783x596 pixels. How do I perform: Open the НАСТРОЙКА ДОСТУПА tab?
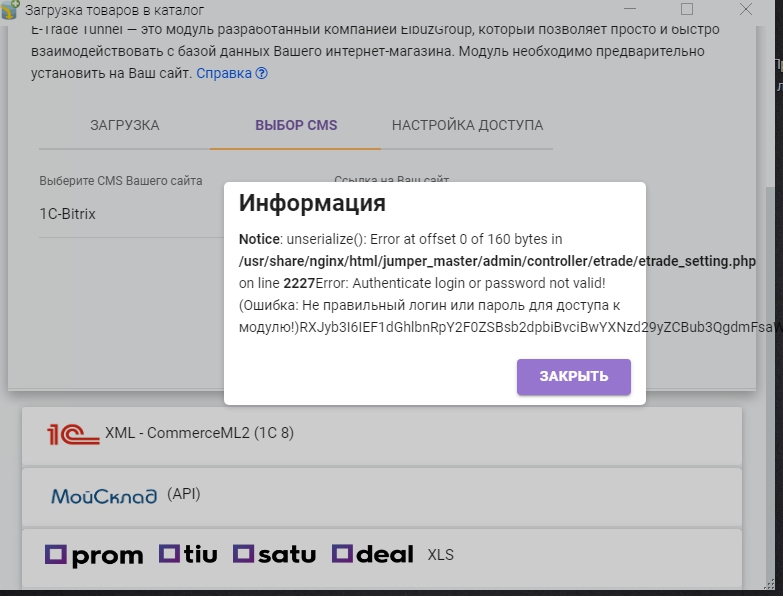(x=467, y=125)
